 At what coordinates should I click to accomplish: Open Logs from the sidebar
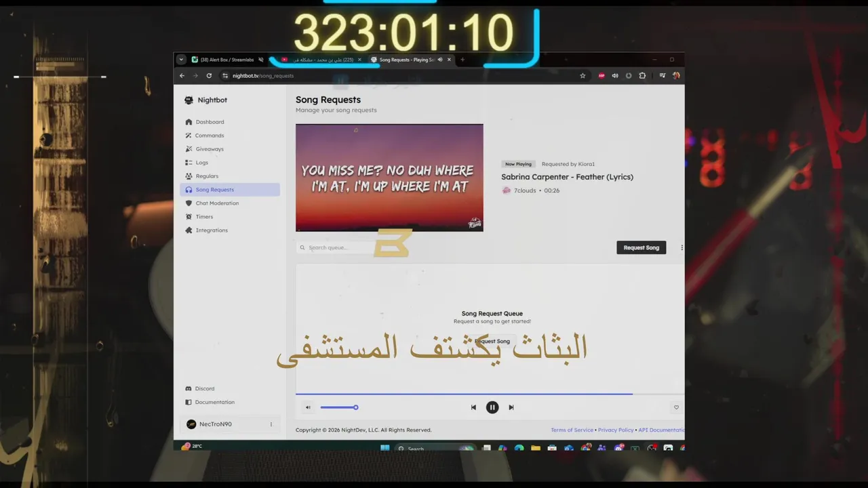tap(229, 163)
